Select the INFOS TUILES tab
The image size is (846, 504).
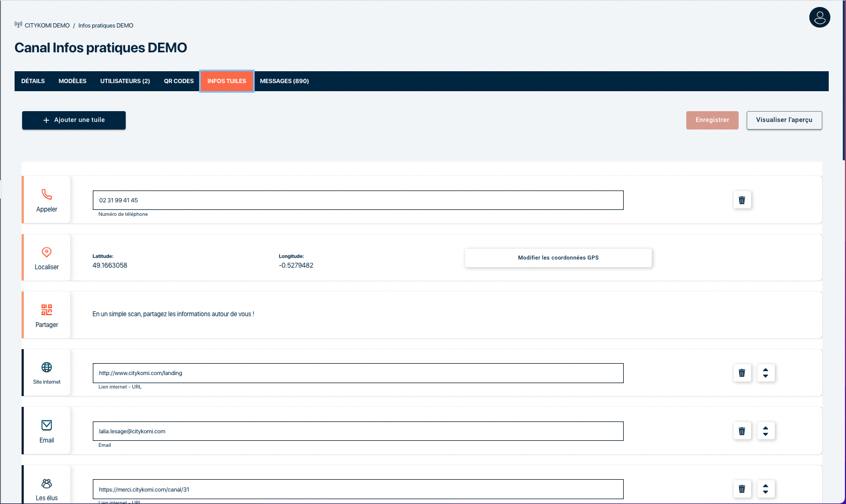coord(227,81)
